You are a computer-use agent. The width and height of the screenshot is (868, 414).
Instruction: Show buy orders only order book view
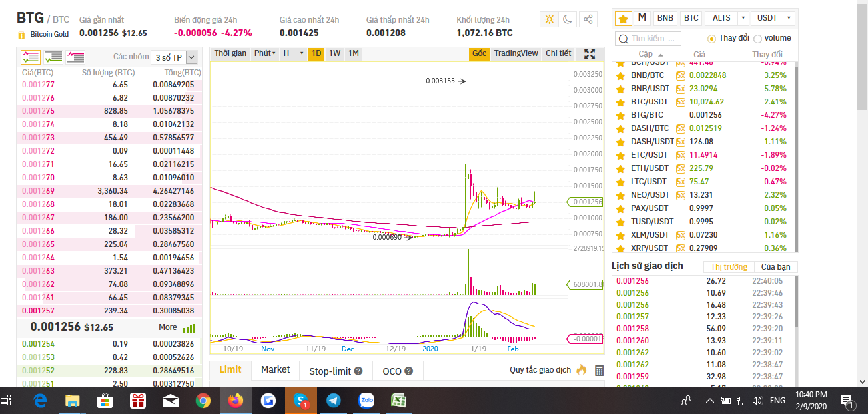click(53, 57)
